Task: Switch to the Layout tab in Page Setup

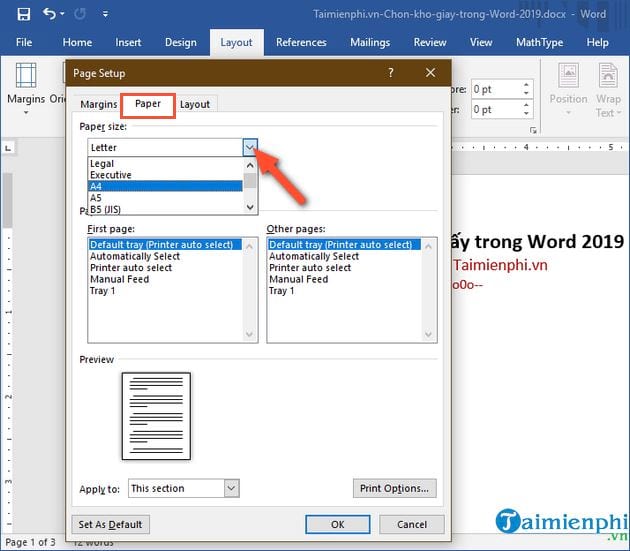Action: click(x=195, y=104)
